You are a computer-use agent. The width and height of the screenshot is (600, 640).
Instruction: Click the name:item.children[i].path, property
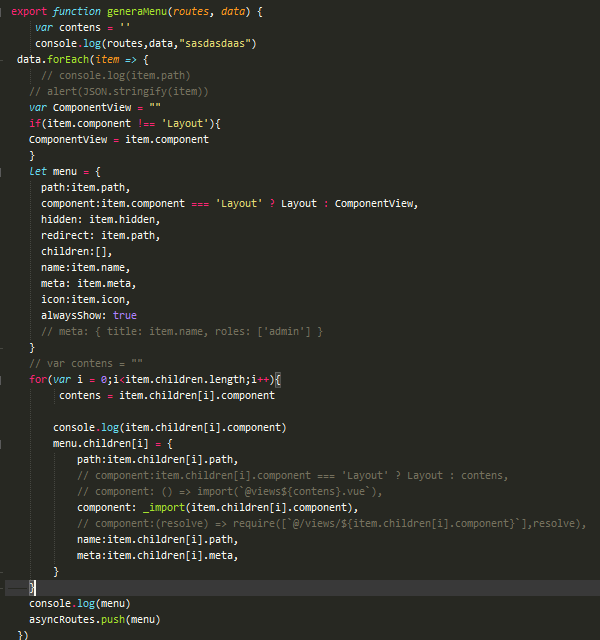[x=158, y=540]
